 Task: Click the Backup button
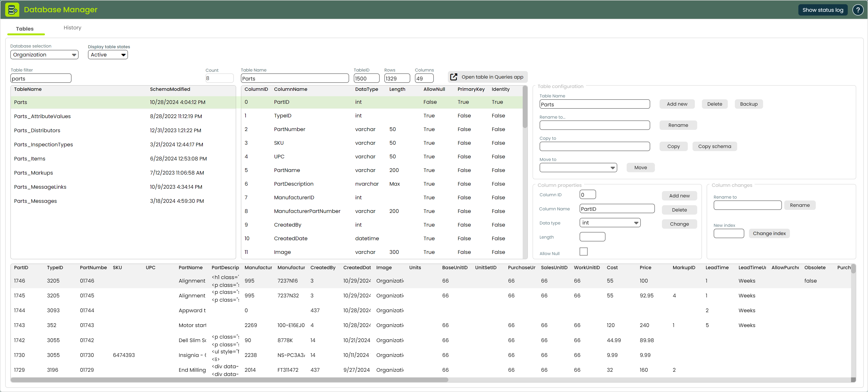[748, 104]
